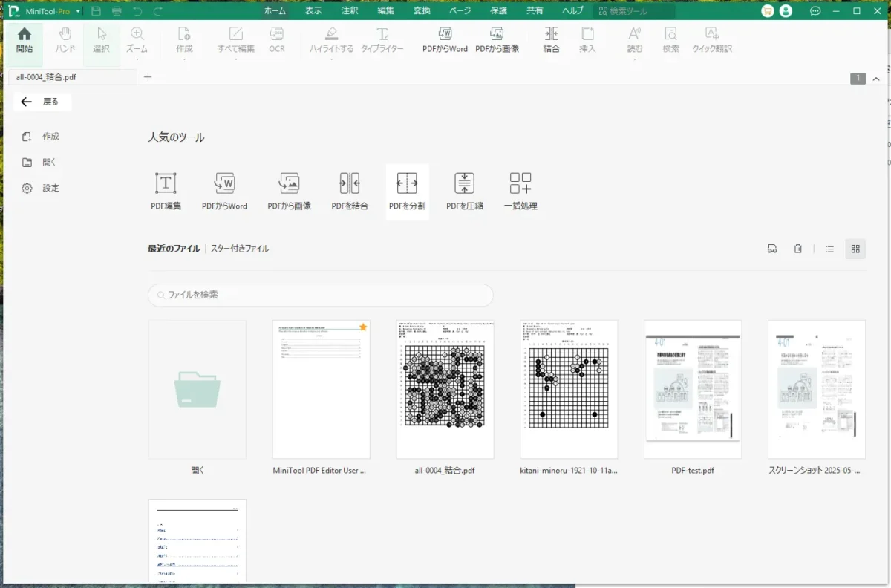Image resolution: width=891 pixels, height=588 pixels.
Task: Switch recent files to grid view
Action: click(x=855, y=249)
